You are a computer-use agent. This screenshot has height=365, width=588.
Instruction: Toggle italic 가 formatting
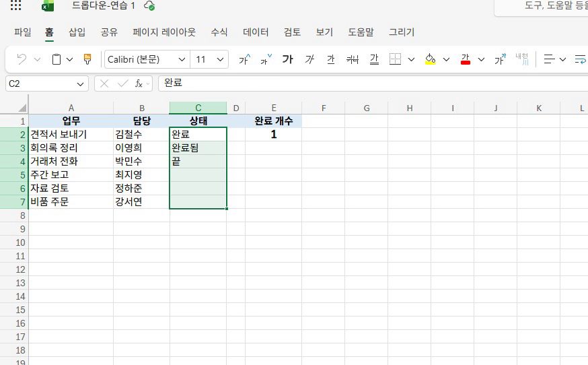coord(309,59)
